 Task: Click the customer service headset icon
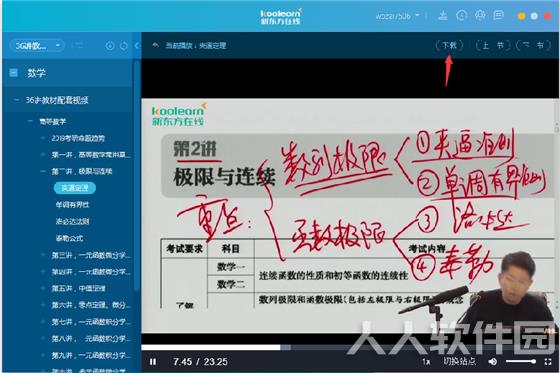click(x=480, y=16)
